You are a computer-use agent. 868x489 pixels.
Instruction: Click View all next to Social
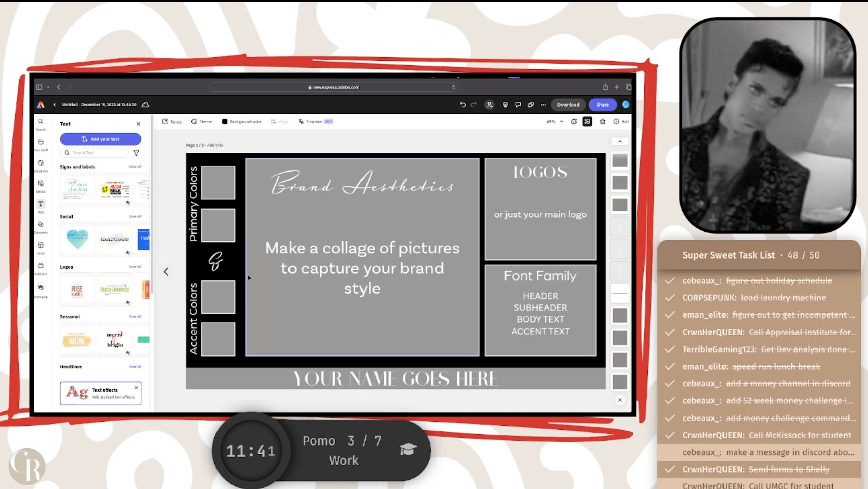point(135,216)
